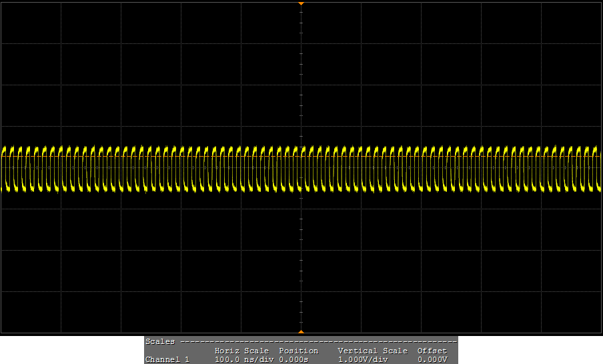
Task: Select the Horiz Scale column label
Action: pyautogui.click(x=241, y=351)
